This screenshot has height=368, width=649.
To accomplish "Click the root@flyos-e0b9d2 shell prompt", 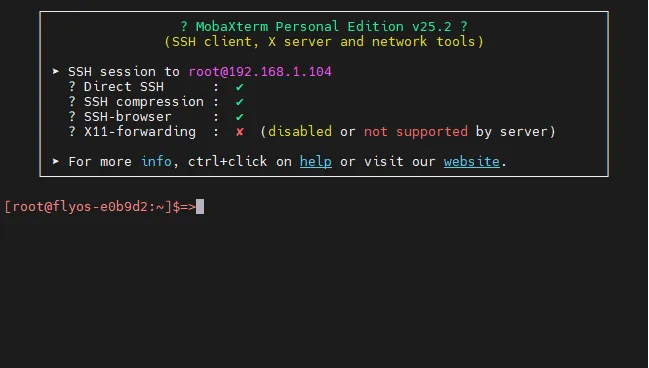I will tap(100, 207).
